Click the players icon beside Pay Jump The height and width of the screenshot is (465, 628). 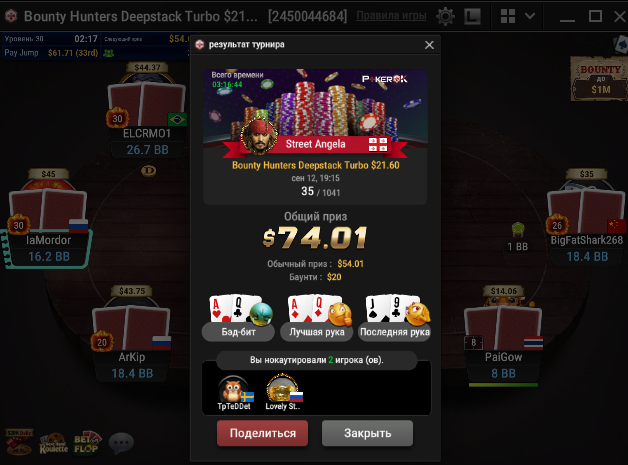[x=109, y=53]
